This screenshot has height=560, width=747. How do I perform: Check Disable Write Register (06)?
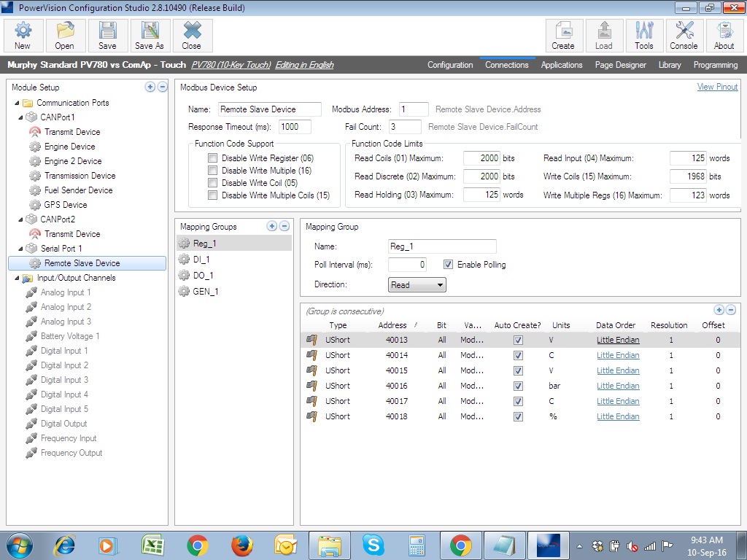point(212,158)
